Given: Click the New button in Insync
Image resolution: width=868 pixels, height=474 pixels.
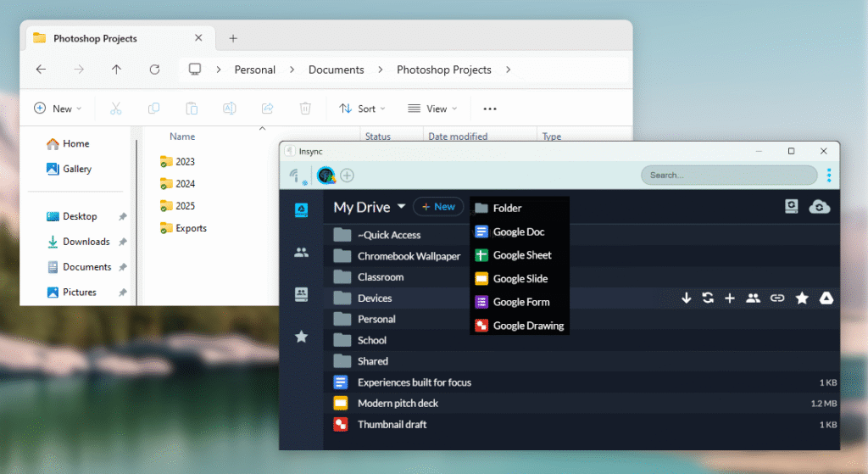Looking at the screenshot, I should tap(438, 207).
